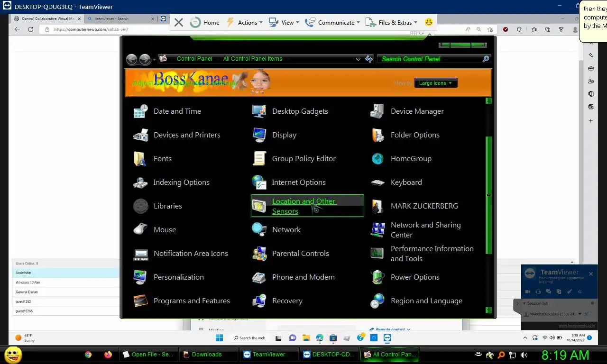Click the Control Panel vertical scrollbar thumb
This screenshot has width=607, height=364.
[x=489, y=195]
